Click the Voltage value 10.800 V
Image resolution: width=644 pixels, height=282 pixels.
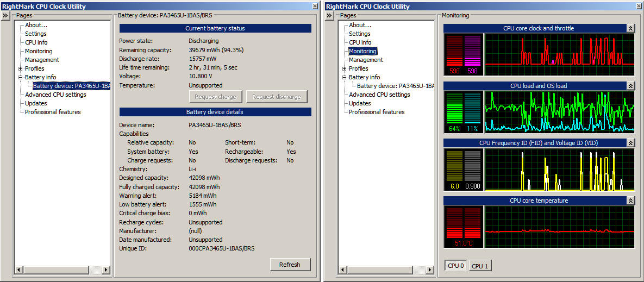point(201,77)
